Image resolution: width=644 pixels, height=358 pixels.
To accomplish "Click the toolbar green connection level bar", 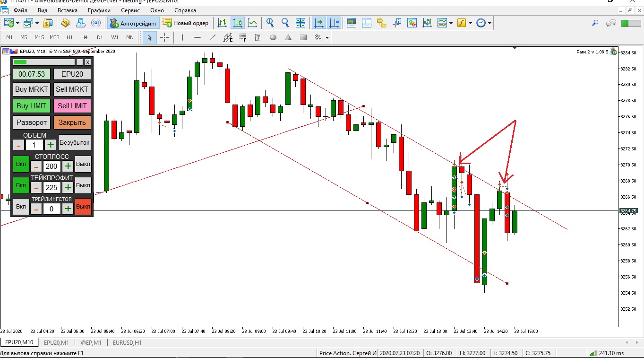I will (x=631, y=23).
